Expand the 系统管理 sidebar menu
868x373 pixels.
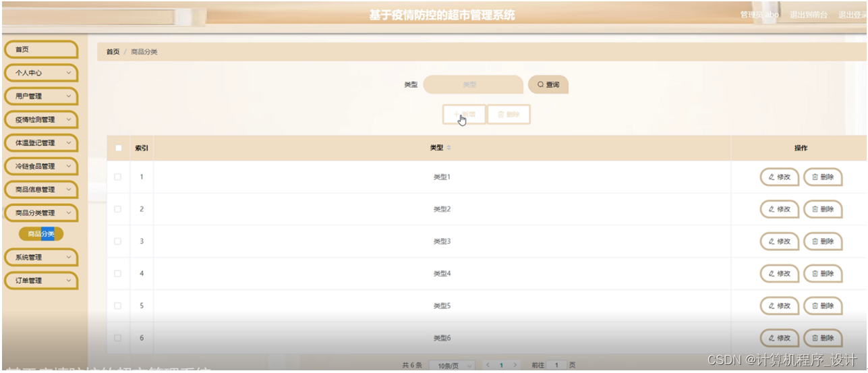(x=41, y=258)
